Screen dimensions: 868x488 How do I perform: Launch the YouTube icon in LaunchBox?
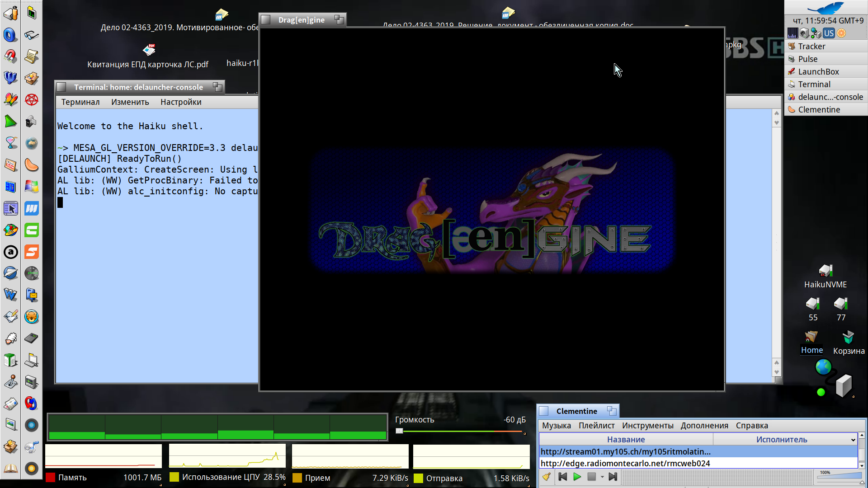pyautogui.click(x=10, y=165)
